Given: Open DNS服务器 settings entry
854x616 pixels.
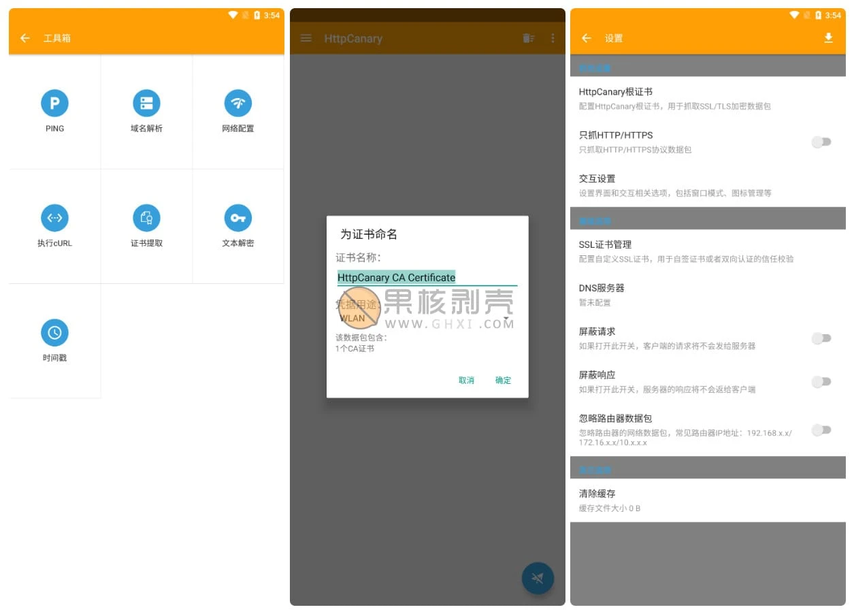Looking at the screenshot, I should [x=708, y=295].
